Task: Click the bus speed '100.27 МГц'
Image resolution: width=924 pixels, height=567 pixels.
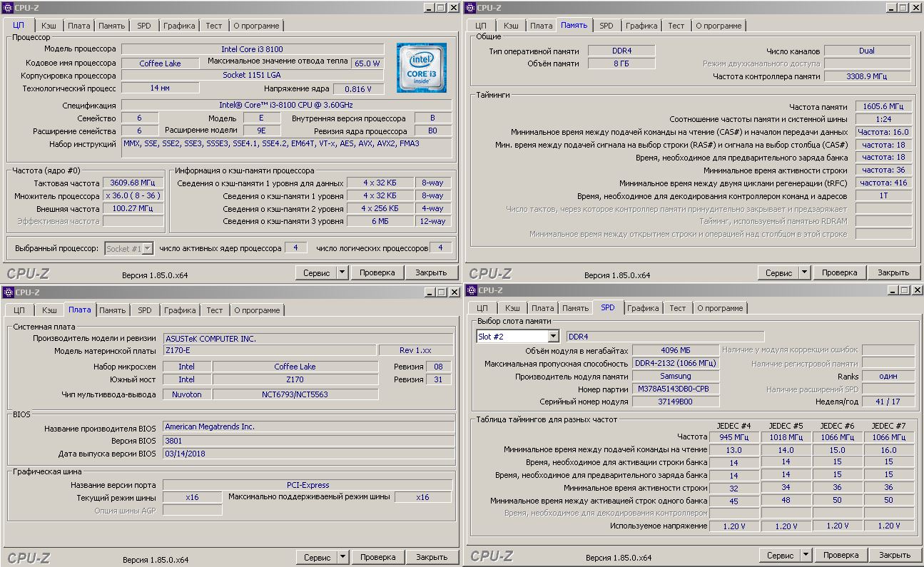Action: pyautogui.click(x=133, y=209)
